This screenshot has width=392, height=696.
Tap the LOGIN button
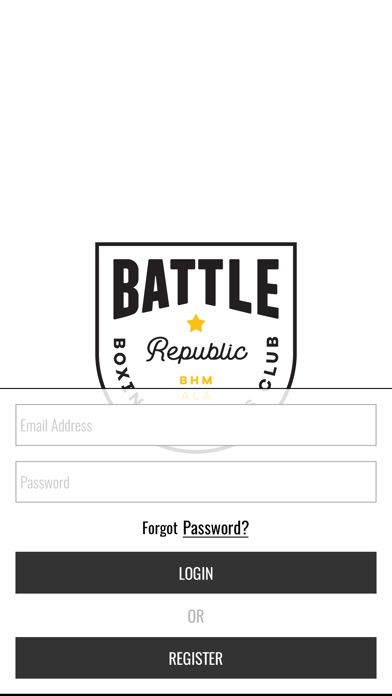[x=196, y=573]
